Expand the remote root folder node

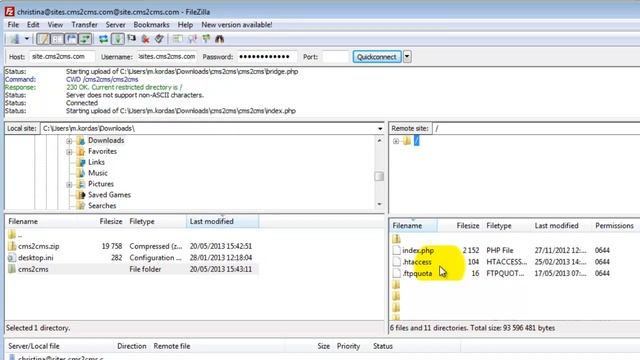click(x=396, y=141)
